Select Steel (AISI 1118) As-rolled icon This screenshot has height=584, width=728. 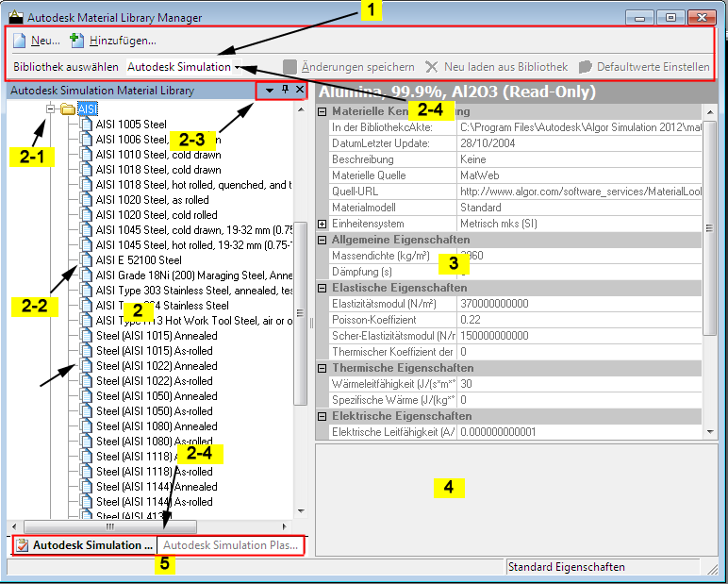tap(87, 472)
